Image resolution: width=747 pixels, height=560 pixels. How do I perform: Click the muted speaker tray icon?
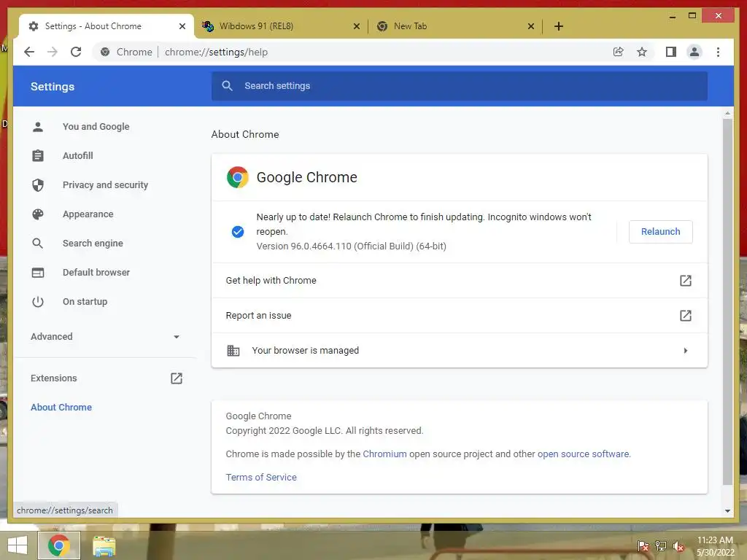point(678,546)
